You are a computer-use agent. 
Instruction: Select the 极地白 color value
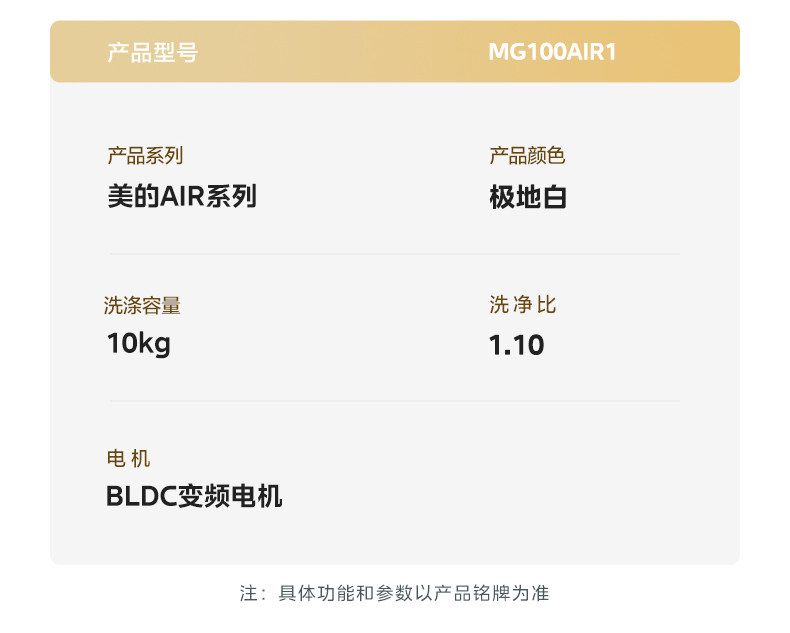tap(528, 197)
